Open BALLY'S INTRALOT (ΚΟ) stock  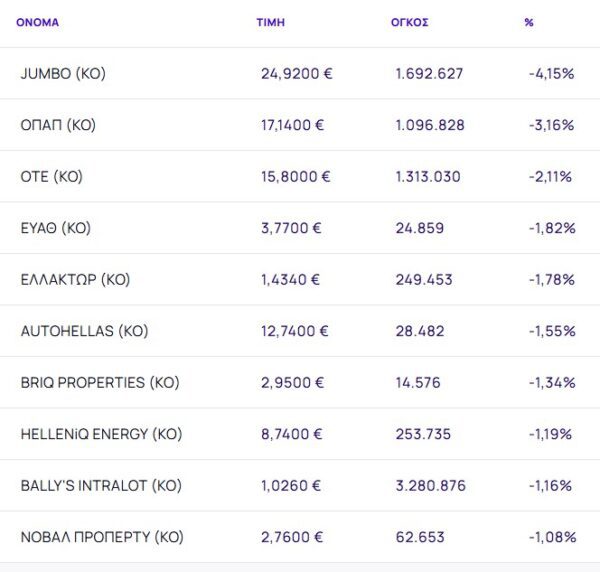tap(101, 486)
